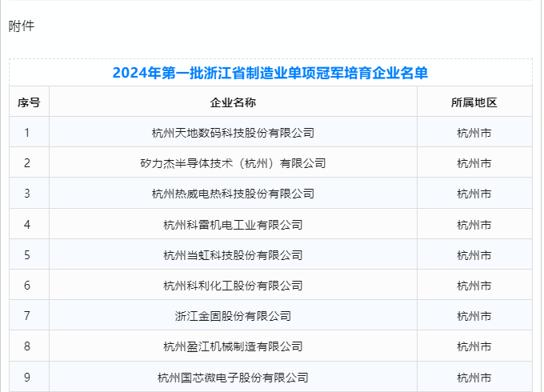544x392 pixels.
Task: Click 杭州市 in the 杭州盈江机械 row
Action: pyautogui.click(x=474, y=346)
